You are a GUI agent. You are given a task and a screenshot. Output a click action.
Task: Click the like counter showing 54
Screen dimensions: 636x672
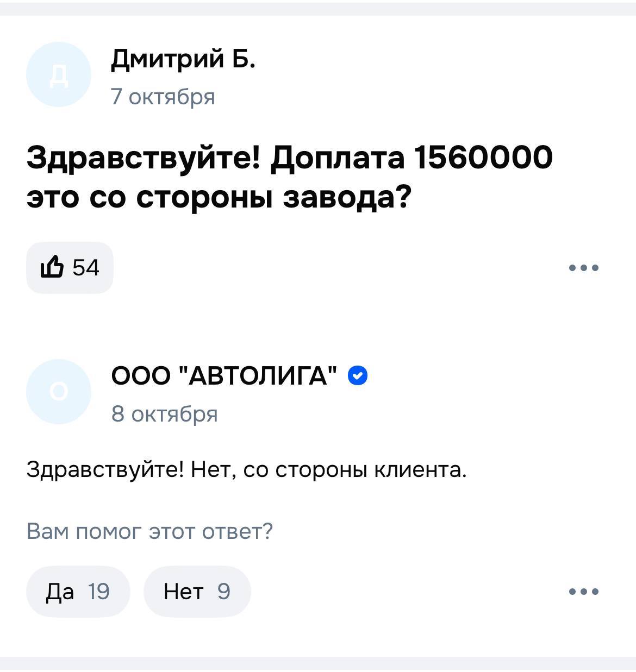[86, 266]
